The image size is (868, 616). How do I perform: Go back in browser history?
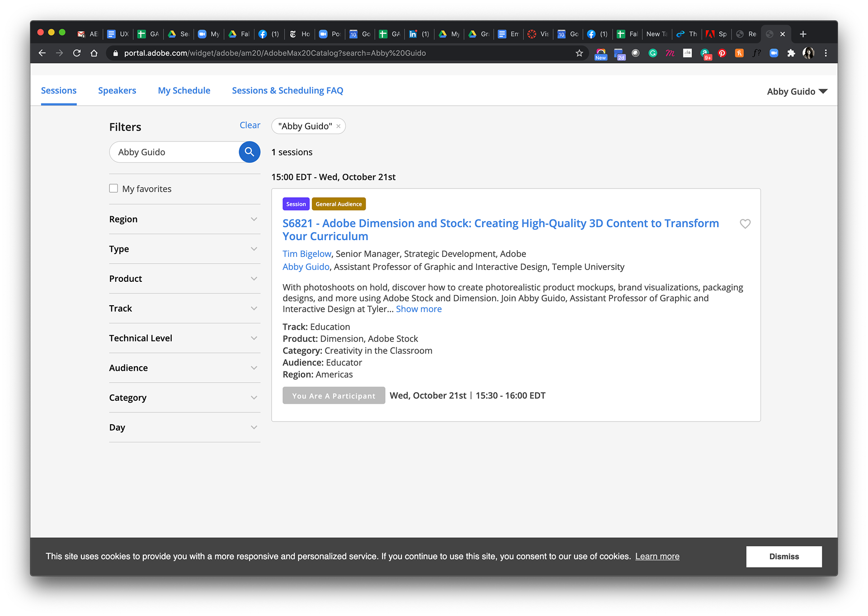click(x=42, y=53)
